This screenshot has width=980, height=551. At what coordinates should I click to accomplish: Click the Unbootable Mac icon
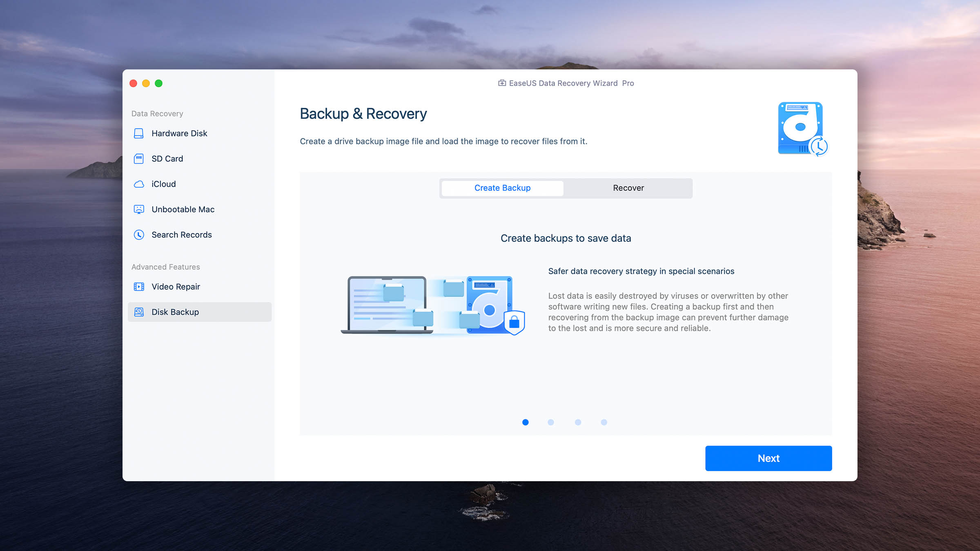tap(139, 209)
